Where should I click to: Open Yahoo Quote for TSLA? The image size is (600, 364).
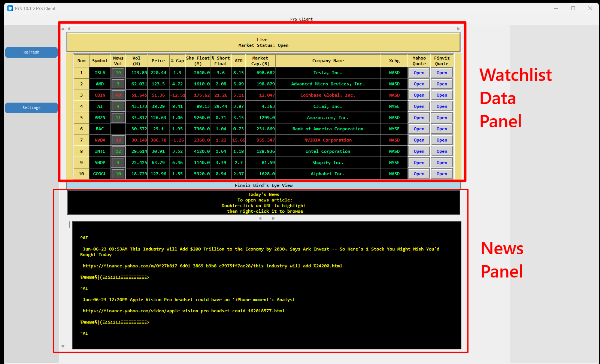point(419,73)
